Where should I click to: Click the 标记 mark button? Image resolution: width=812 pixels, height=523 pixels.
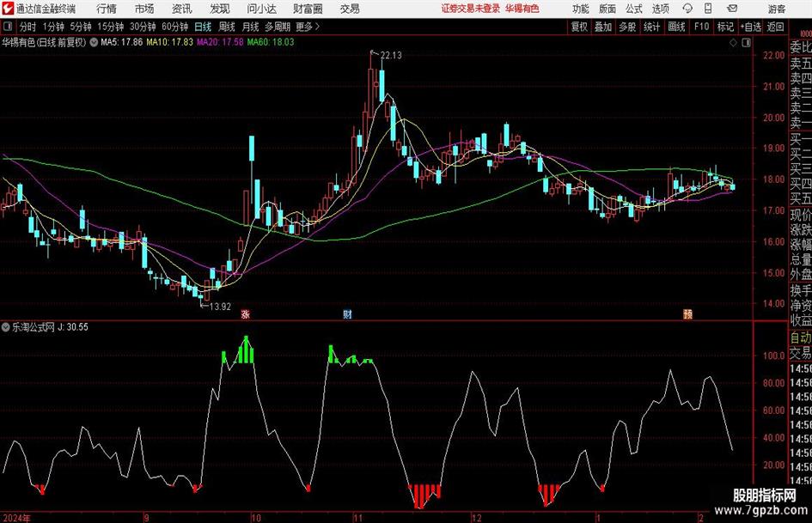pos(725,27)
